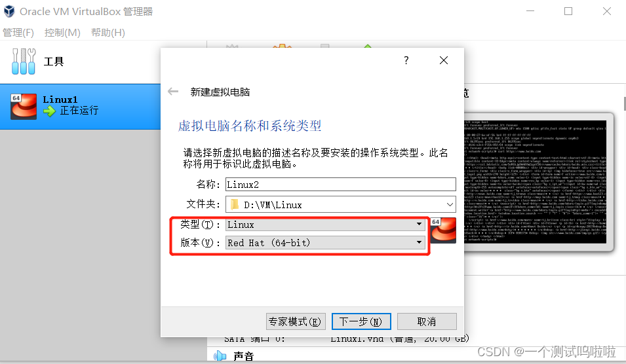Image resolution: width=626 pixels, height=364 pixels.
Task: Cancel the wizard with 取消
Action: [x=427, y=321]
